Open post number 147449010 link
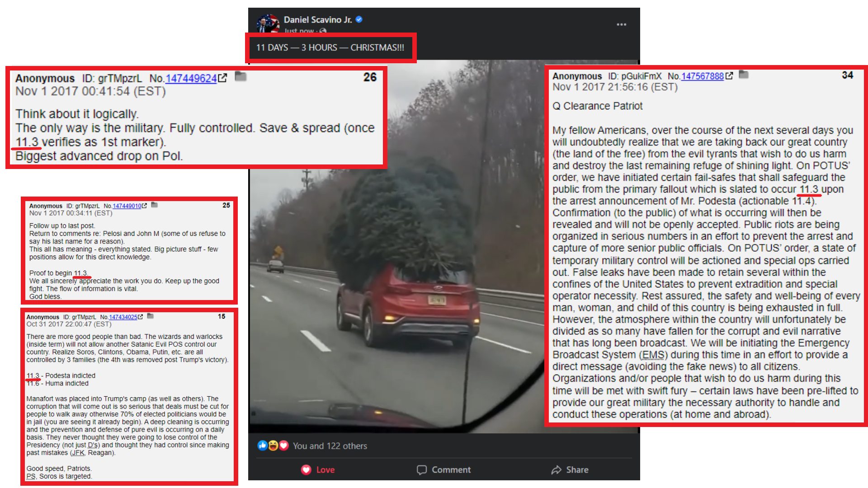This screenshot has width=868, height=488. (x=127, y=206)
